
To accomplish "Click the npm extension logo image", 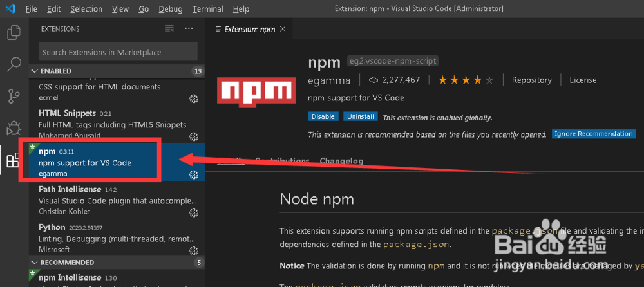I will pyautogui.click(x=256, y=92).
